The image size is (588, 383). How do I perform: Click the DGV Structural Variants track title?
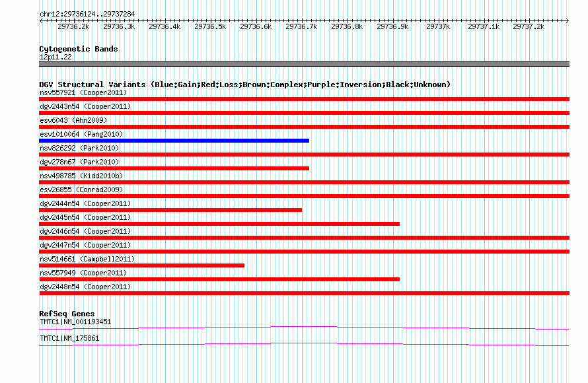coord(244,85)
